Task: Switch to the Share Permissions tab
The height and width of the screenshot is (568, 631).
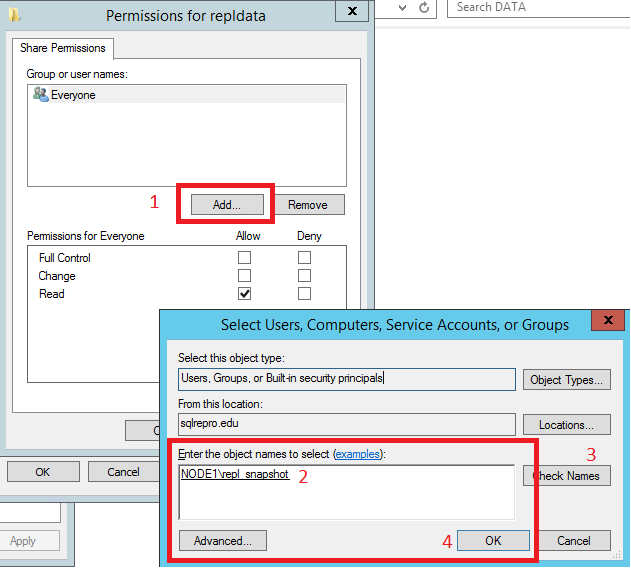Action: tap(62, 48)
